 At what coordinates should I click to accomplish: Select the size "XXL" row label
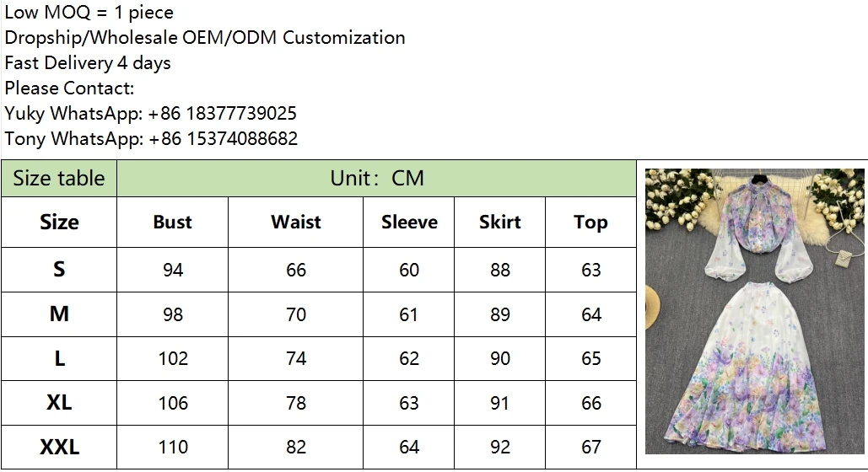click(x=59, y=447)
